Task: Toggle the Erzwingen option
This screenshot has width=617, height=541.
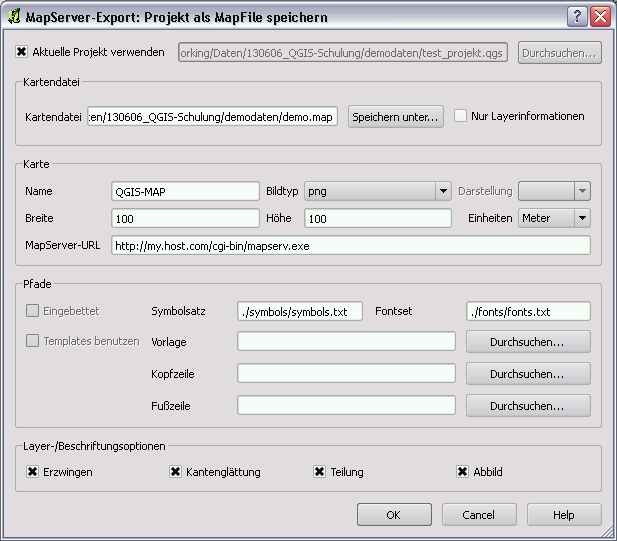Action: pos(32,472)
